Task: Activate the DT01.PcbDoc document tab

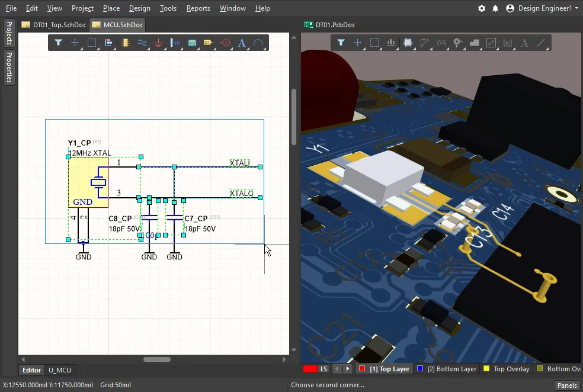Action: 330,25
